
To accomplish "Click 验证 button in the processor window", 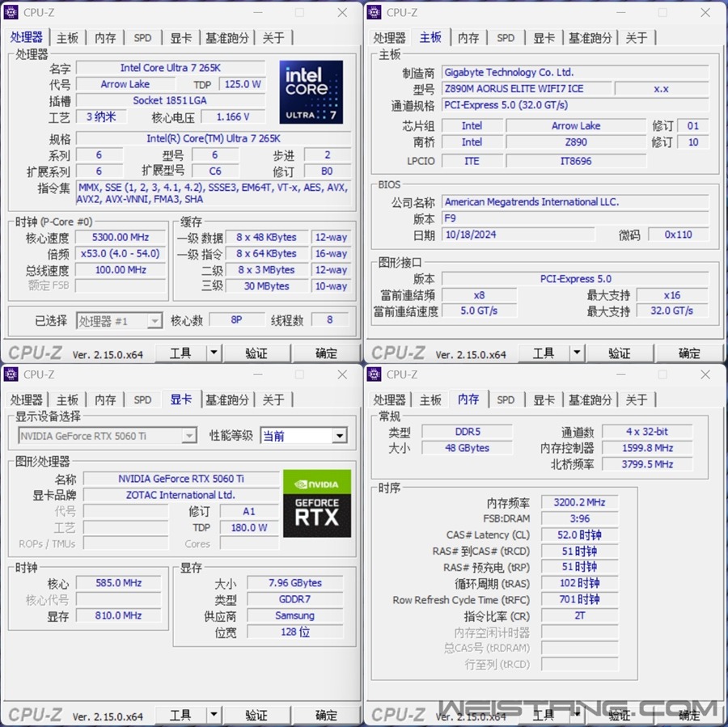I will coord(256,353).
